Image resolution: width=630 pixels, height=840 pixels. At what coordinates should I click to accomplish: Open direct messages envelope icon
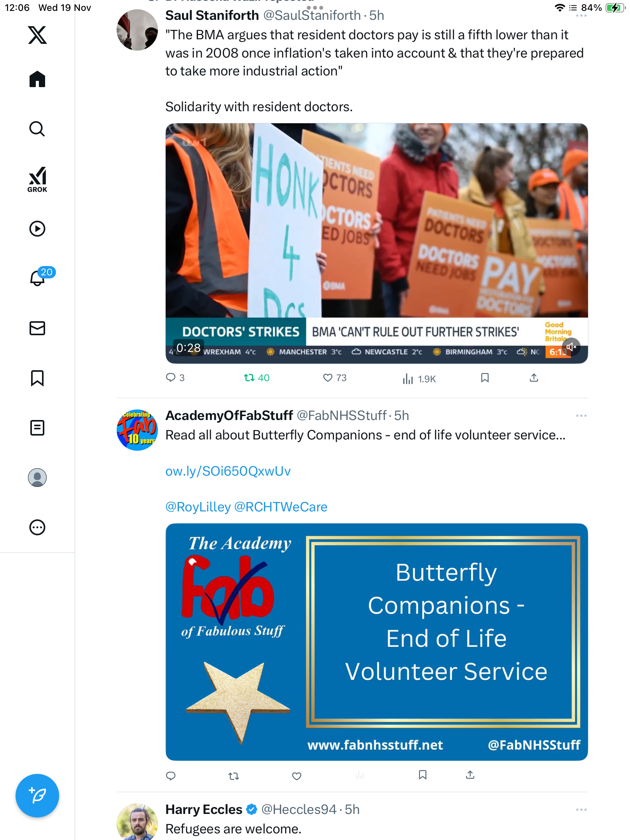click(37, 328)
